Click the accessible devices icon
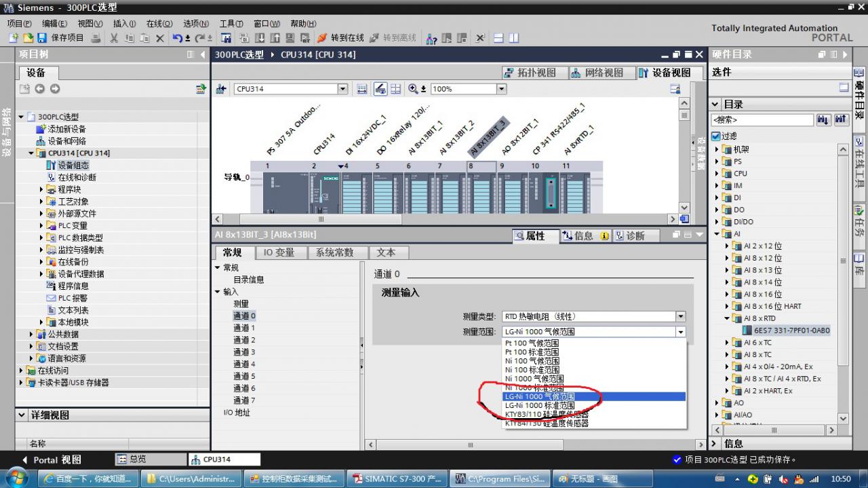The height and width of the screenshot is (488, 868). point(431,38)
